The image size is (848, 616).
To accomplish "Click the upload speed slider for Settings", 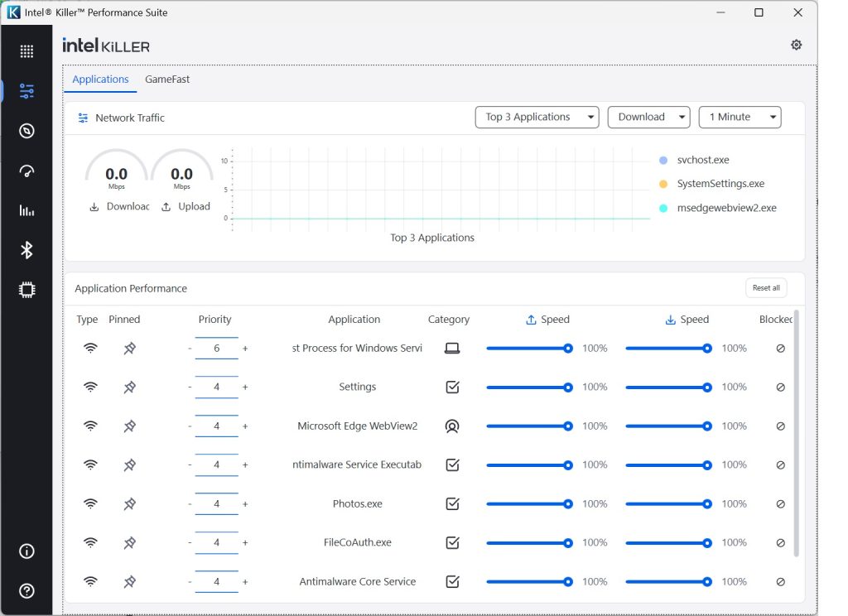I will pos(527,387).
